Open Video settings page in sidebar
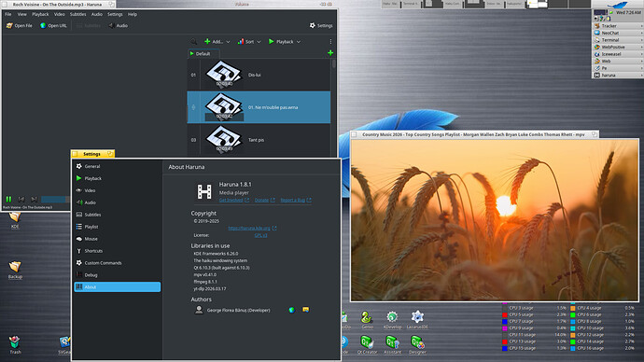This screenshot has height=362, width=644. coord(117,190)
